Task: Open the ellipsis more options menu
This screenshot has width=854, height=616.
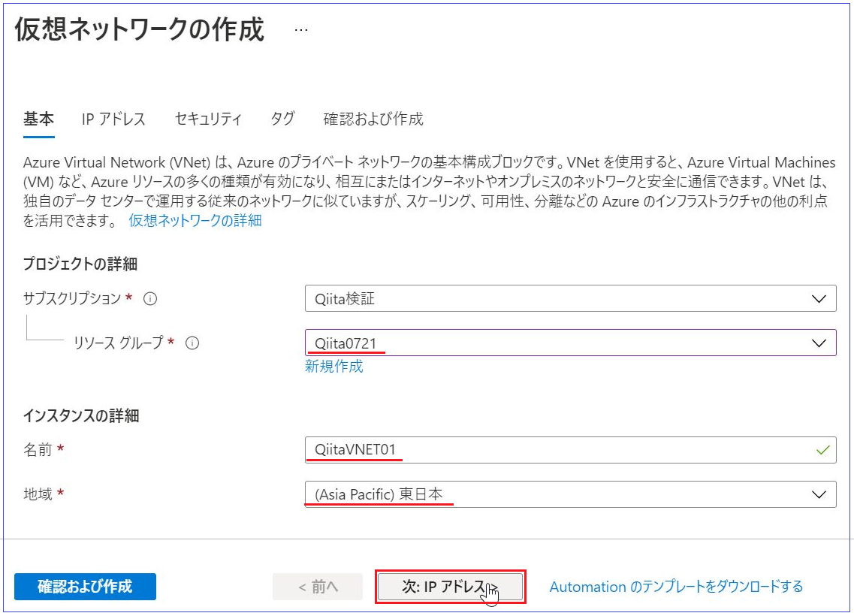Action: coord(301,30)
